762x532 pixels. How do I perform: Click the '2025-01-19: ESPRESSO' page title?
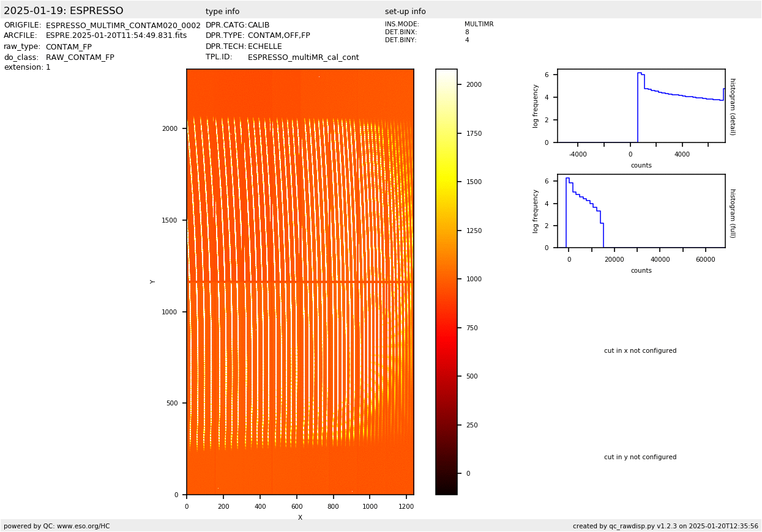pos(64,11)
